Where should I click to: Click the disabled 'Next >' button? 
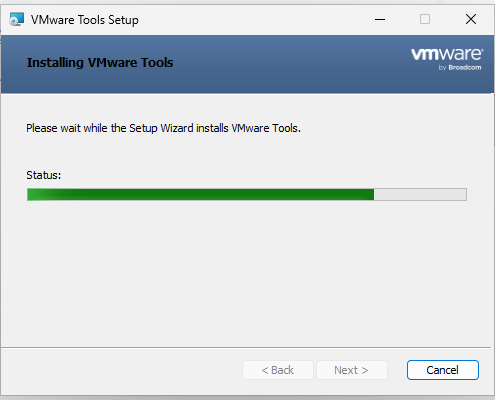tap(351, 370)
